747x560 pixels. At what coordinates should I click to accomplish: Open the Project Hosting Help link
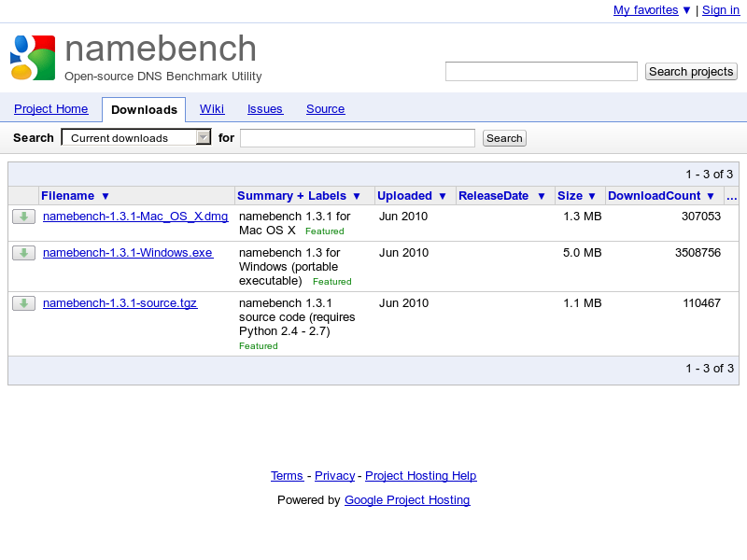[x=421, y=476]
